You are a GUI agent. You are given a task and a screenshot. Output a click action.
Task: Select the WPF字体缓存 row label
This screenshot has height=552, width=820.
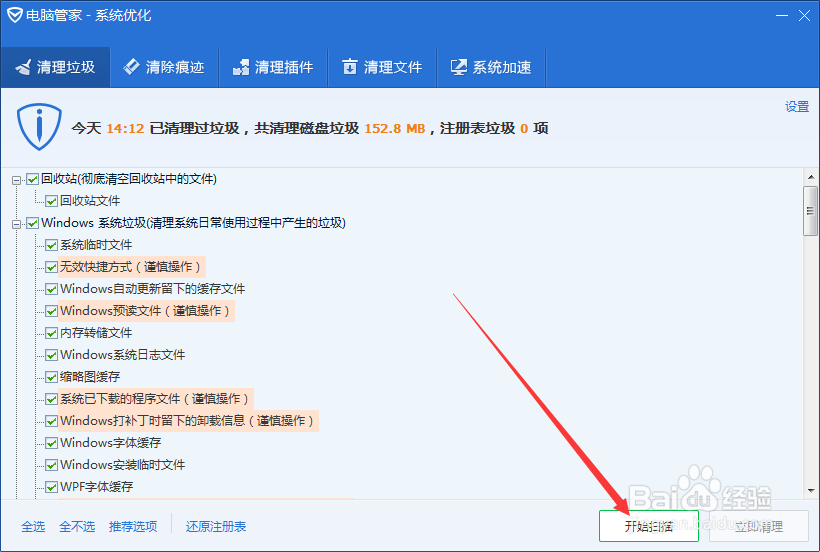(x=97, y=487)
